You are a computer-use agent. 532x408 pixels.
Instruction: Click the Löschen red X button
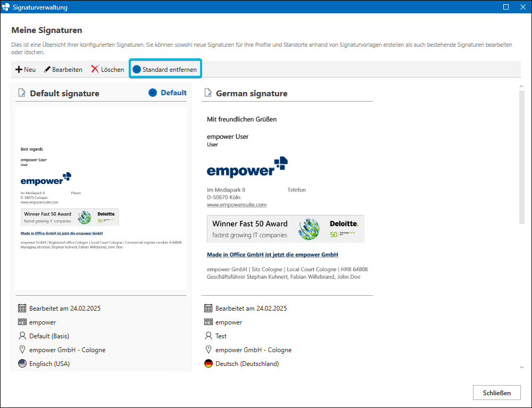[x=107, y=70]
